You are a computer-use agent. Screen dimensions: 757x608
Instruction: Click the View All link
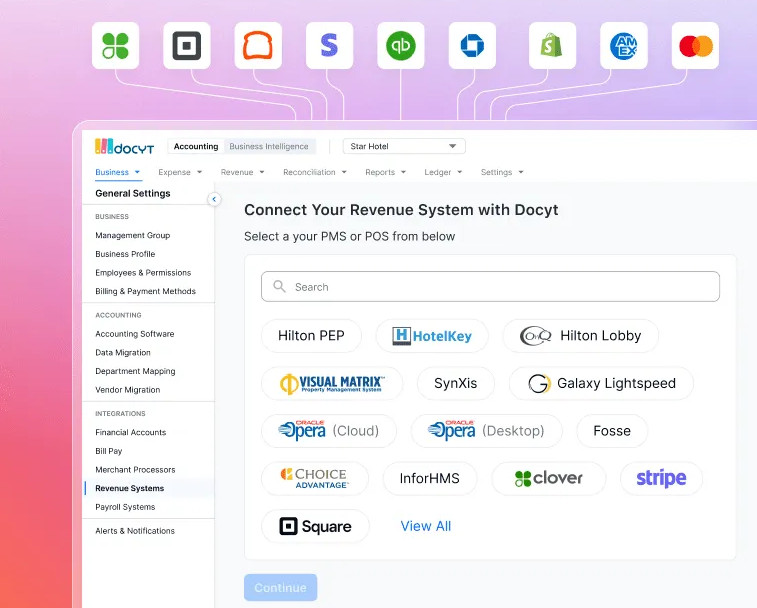pyautogui.click(x=426, y=526)
